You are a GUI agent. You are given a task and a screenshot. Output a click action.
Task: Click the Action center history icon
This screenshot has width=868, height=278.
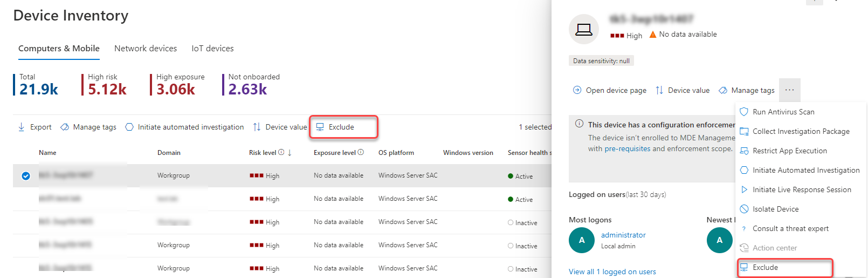click(x=744, y=248)
